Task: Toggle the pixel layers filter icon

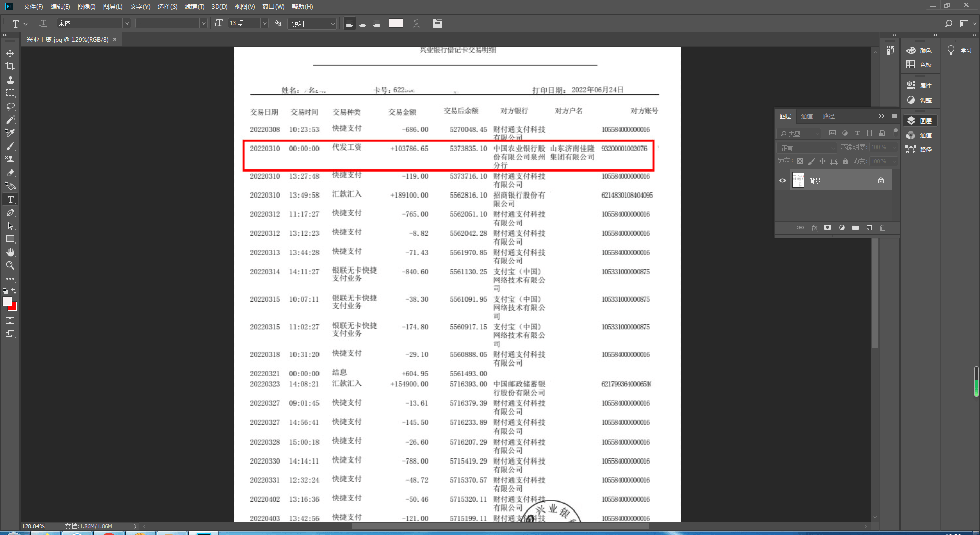Action: point(832,133)
